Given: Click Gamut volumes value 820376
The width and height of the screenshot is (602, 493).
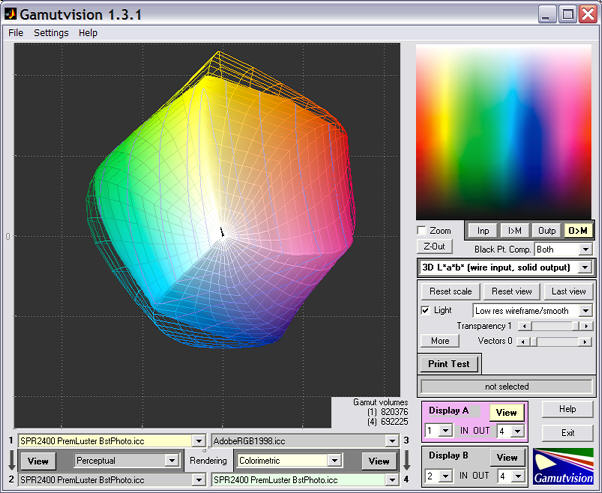Looking at the screenshot, I should 394,412.
